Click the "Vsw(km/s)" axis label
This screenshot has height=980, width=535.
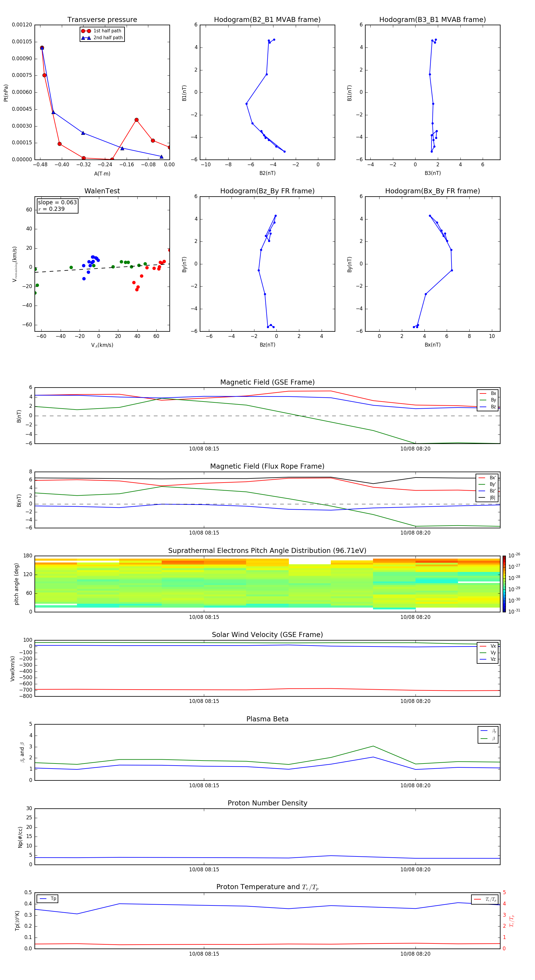[12, 668]
